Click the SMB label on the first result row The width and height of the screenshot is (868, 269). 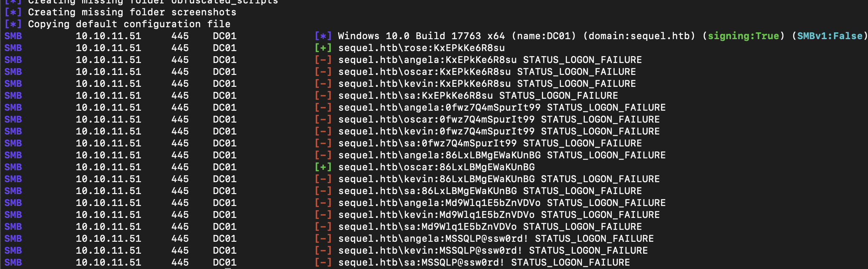point(13,36)
